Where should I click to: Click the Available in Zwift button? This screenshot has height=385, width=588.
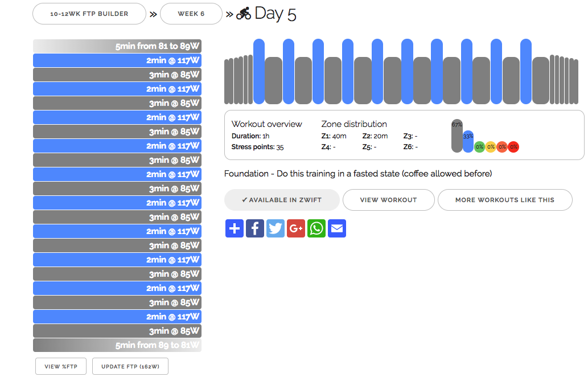pos(282,200)
